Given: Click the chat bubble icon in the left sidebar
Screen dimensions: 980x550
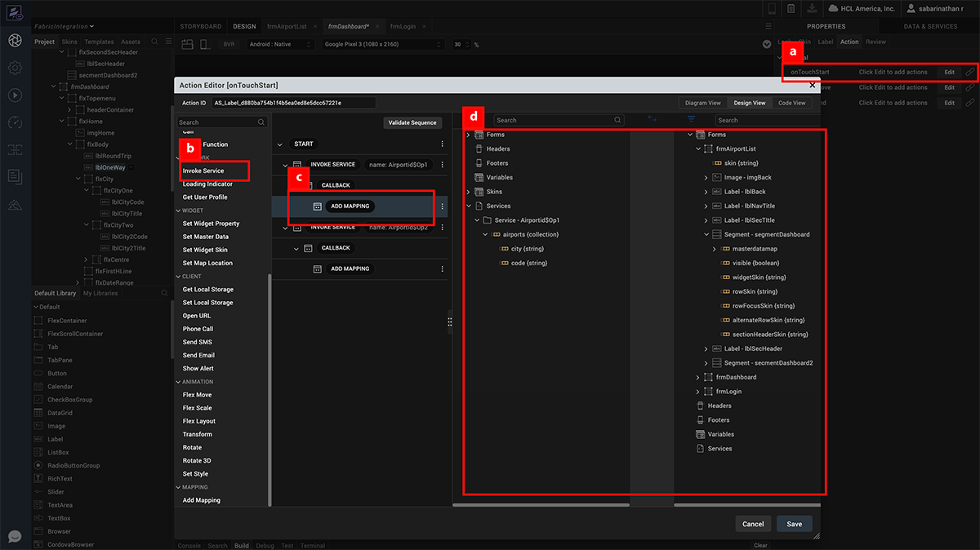Looking at the screenshot, I should point(15,536).
